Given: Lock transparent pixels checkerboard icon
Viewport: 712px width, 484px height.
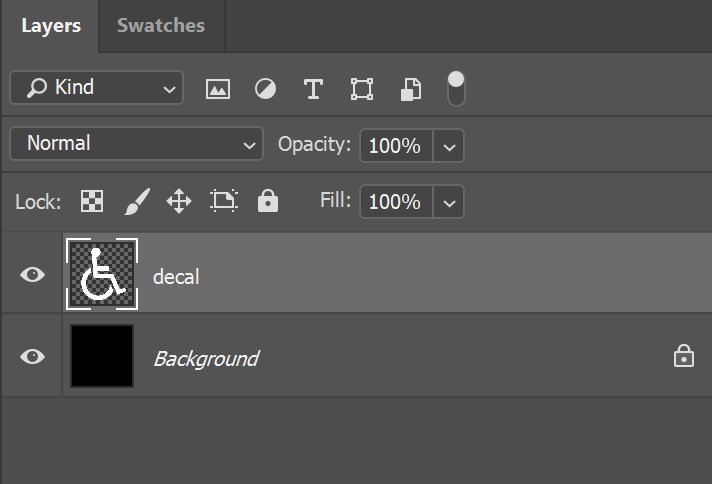Looking at the screenshot, I should point(92,201).
